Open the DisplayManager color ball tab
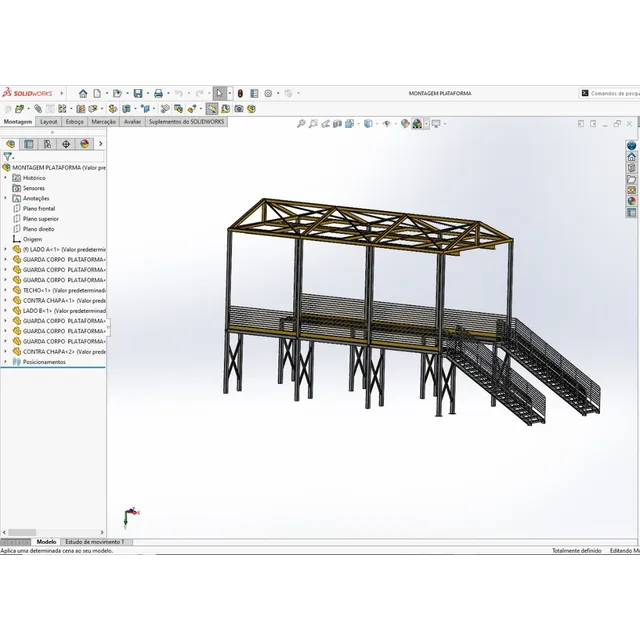The image size is (640, 640). click(84, 144)
